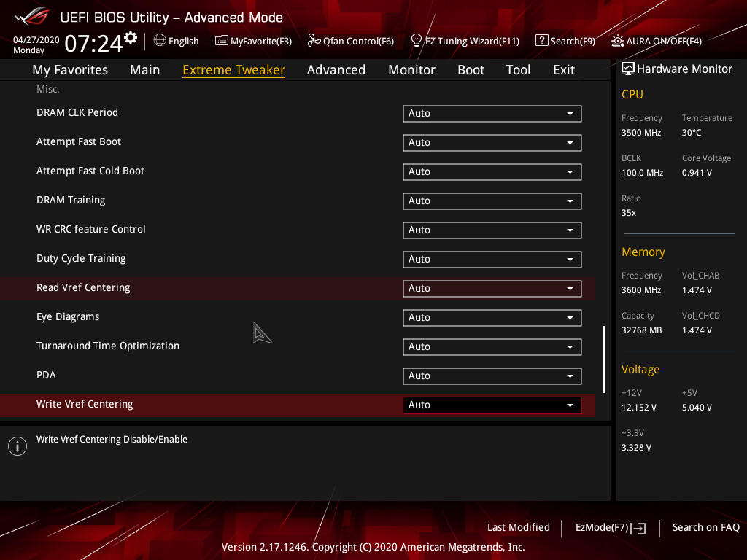The height and width of the screenshot is (560, 747).
Task: Select the Extreme Tweaker tab
Action: point(234,70)
